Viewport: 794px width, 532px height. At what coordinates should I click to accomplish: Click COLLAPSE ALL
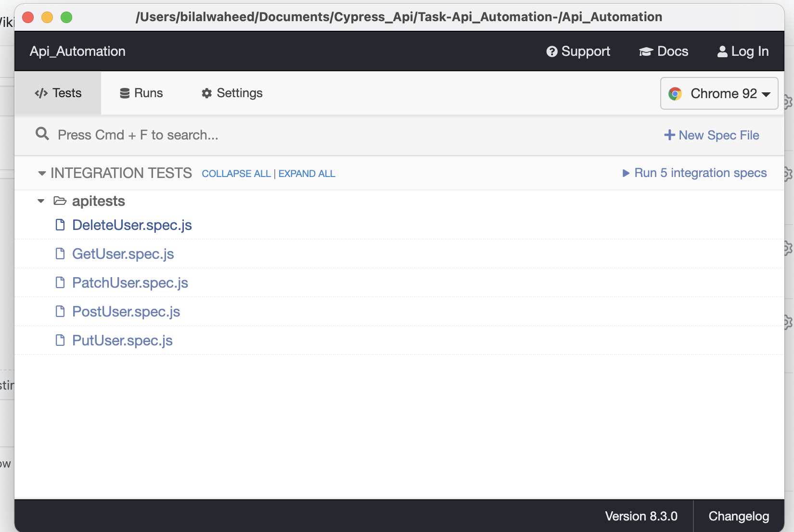236,174
